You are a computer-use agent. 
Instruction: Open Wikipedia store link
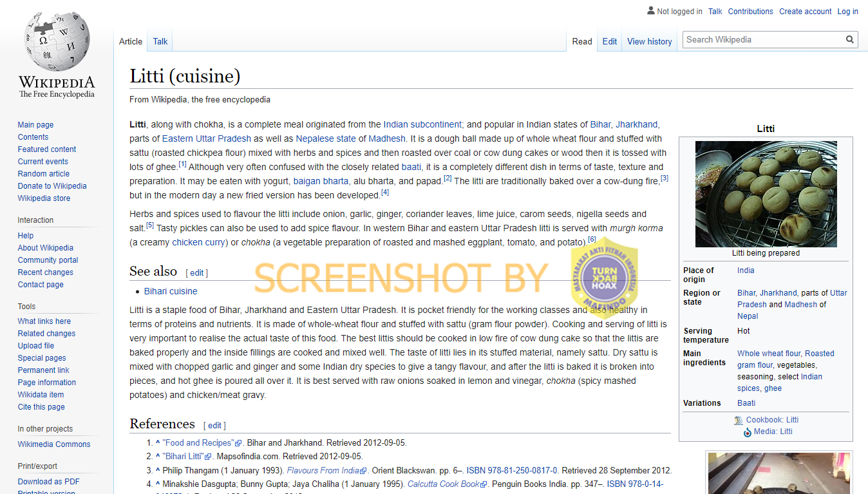point(44,198)
